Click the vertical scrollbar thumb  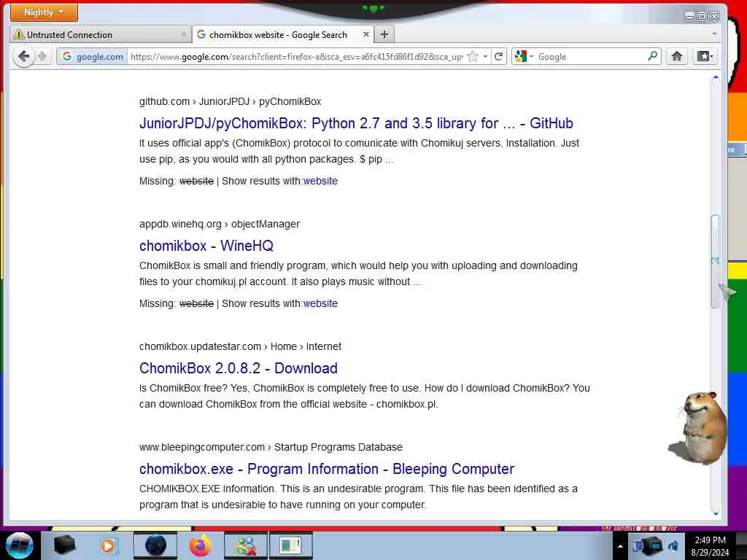point(715,261)
